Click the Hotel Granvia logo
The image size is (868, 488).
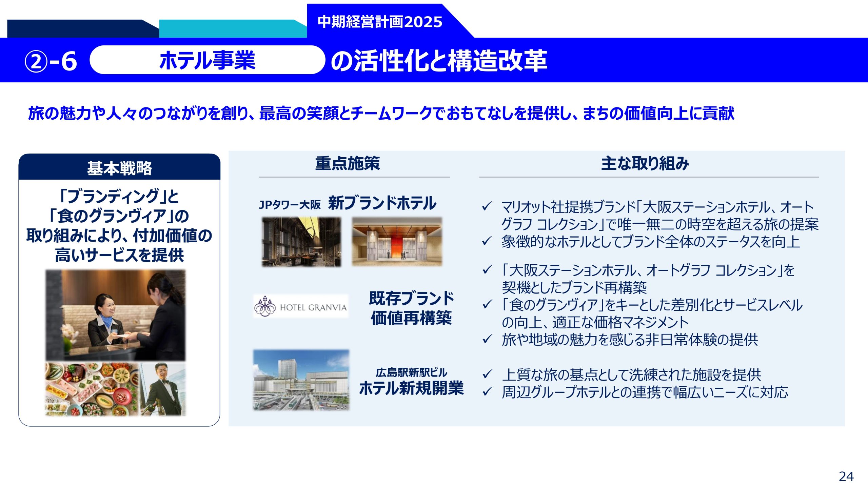tap(300, 306)
